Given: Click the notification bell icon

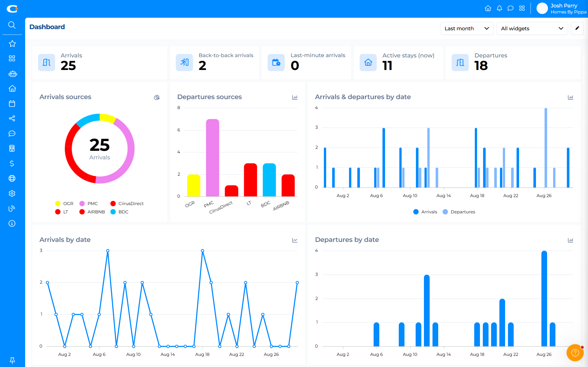Looking at the screenshot, I should click(499, 8).
